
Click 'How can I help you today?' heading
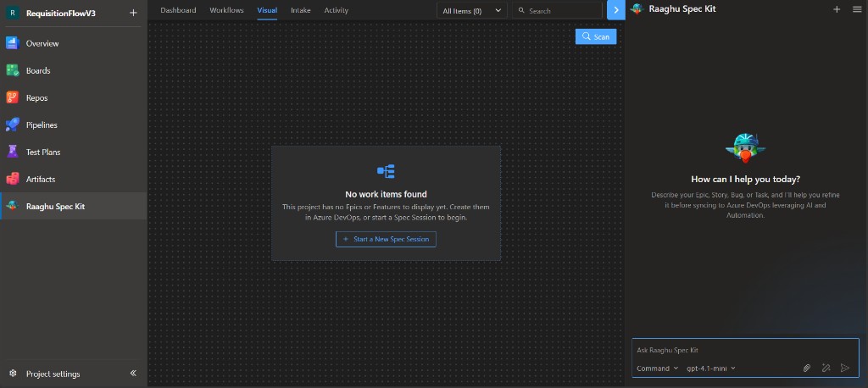(x=745, y=180)
